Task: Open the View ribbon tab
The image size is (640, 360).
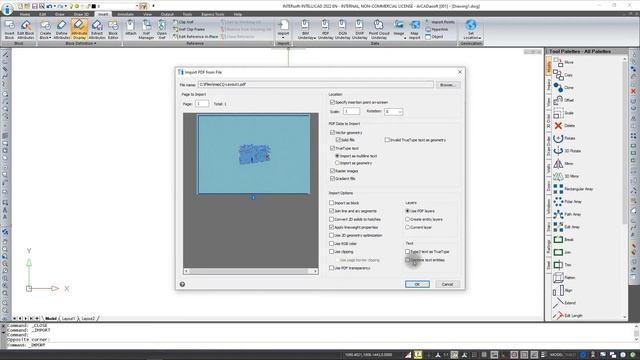Action: click(x=147, y=14)
